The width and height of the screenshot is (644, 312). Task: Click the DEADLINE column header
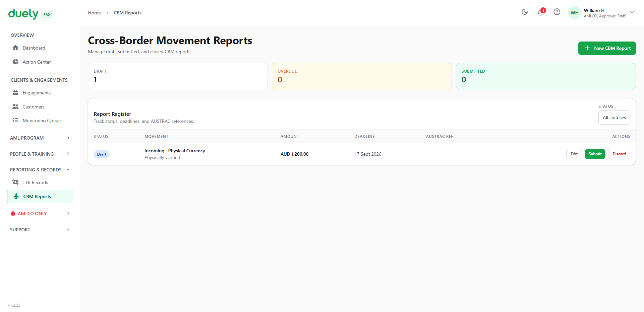coord(364,137)
